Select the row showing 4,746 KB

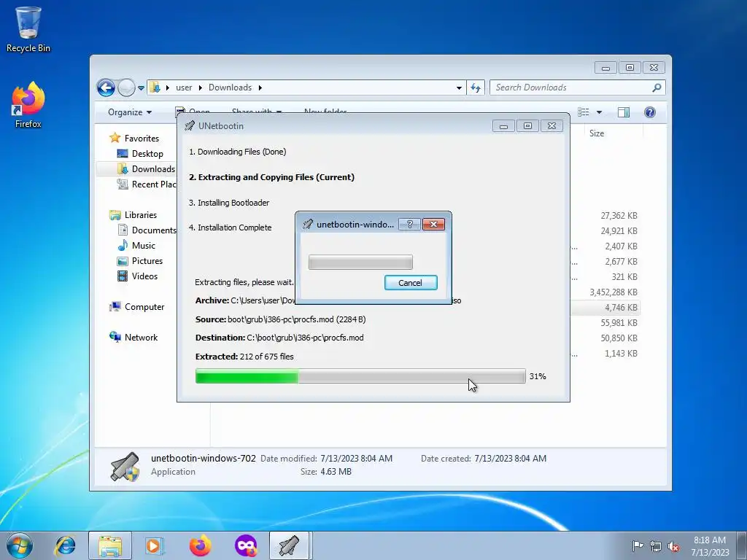point(605,308)
